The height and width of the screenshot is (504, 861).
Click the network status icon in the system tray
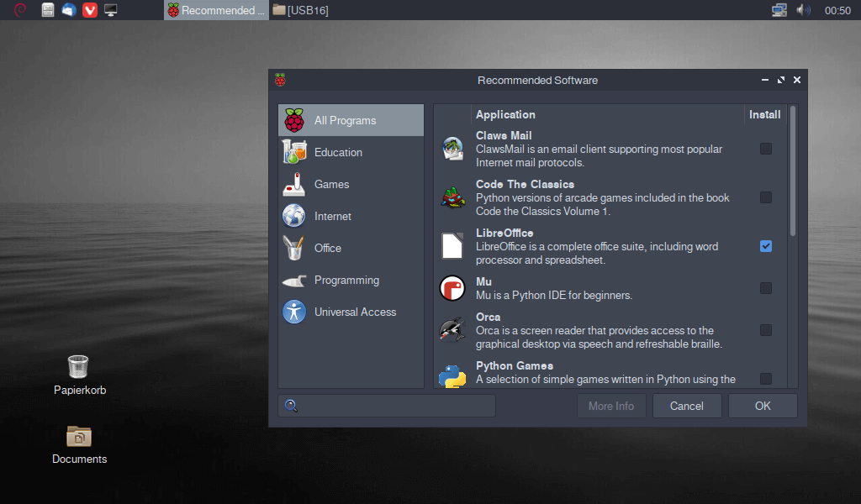[779, 10]
